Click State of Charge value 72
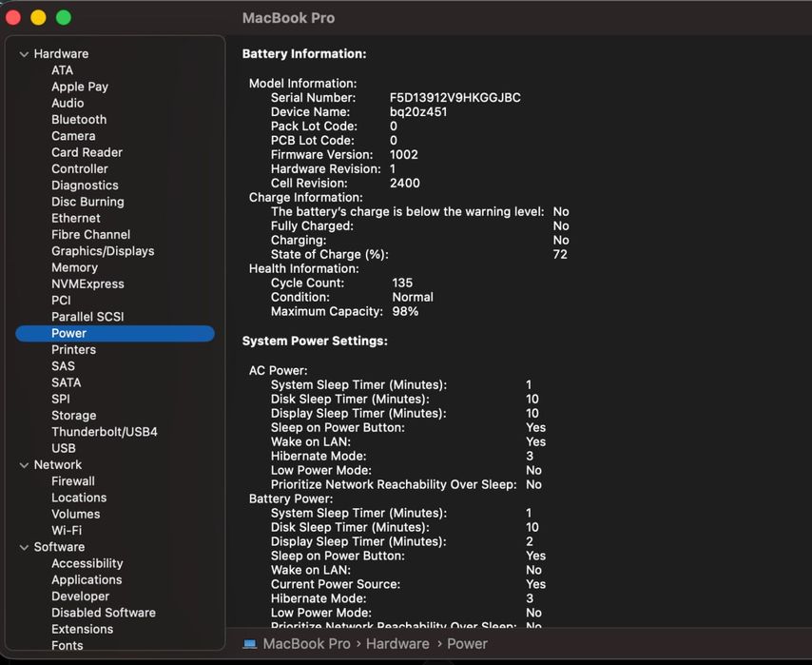Viewport: 812px width, 665px height. click(x=560, y=255)
